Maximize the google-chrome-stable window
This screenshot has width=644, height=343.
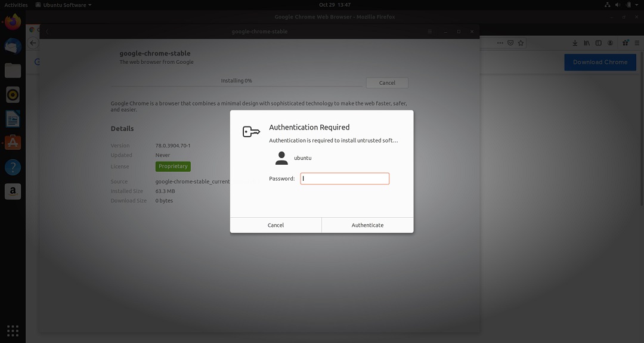(459, 32)
